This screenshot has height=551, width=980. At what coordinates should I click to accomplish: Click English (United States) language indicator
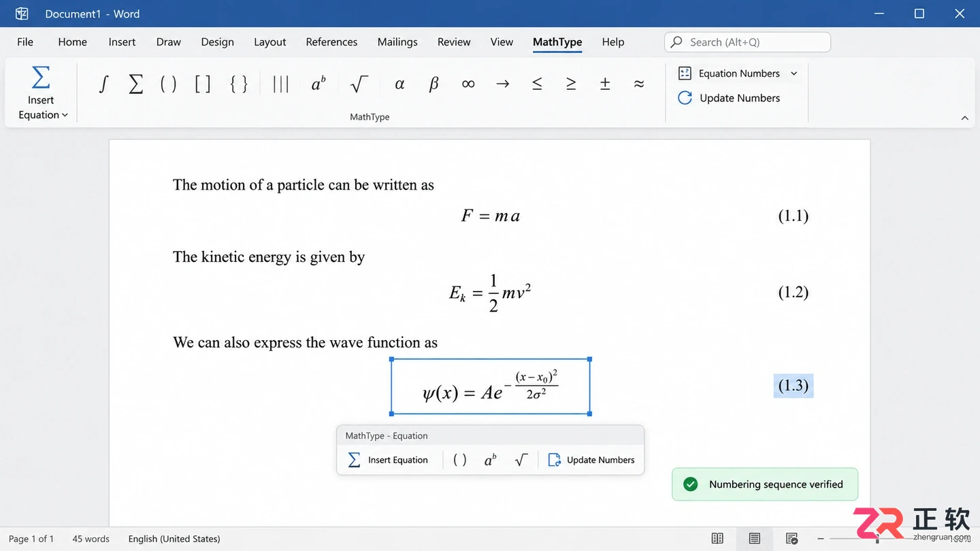pyautogui.click(x=174, y=539)
